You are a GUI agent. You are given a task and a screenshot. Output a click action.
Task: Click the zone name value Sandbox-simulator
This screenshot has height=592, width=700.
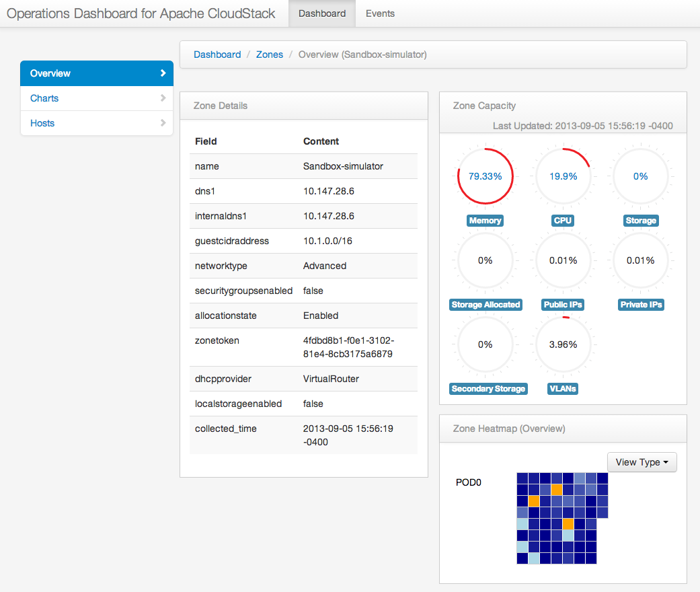coord(343,166)
